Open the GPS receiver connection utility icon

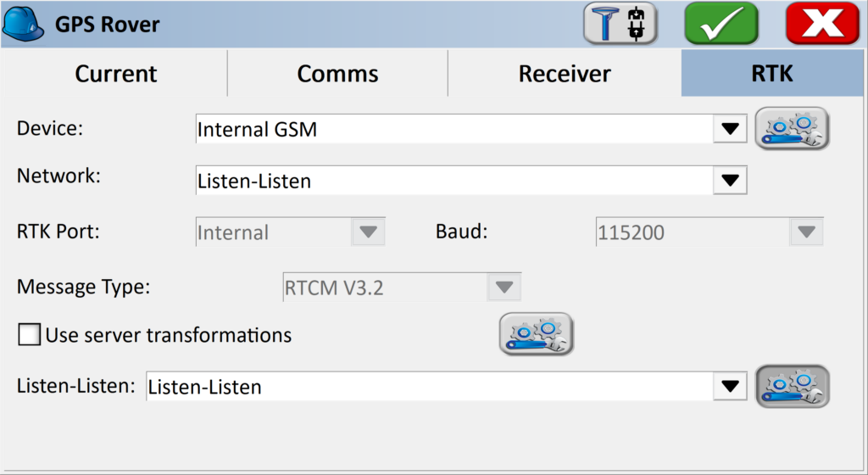click(x=620, y=24)
